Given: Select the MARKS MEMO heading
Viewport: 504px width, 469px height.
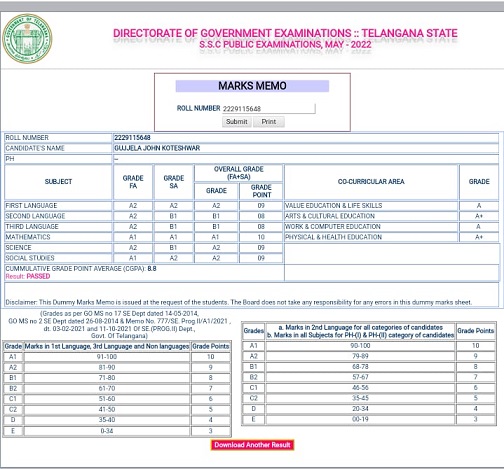Looking at the screenshot, I should click(x=252, y=86).
